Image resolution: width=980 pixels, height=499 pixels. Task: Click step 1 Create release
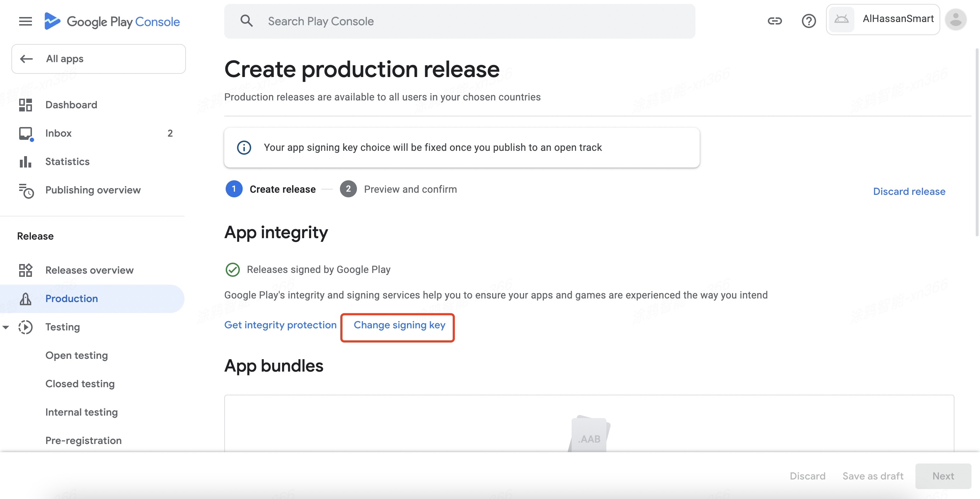(x=270, y=189)
